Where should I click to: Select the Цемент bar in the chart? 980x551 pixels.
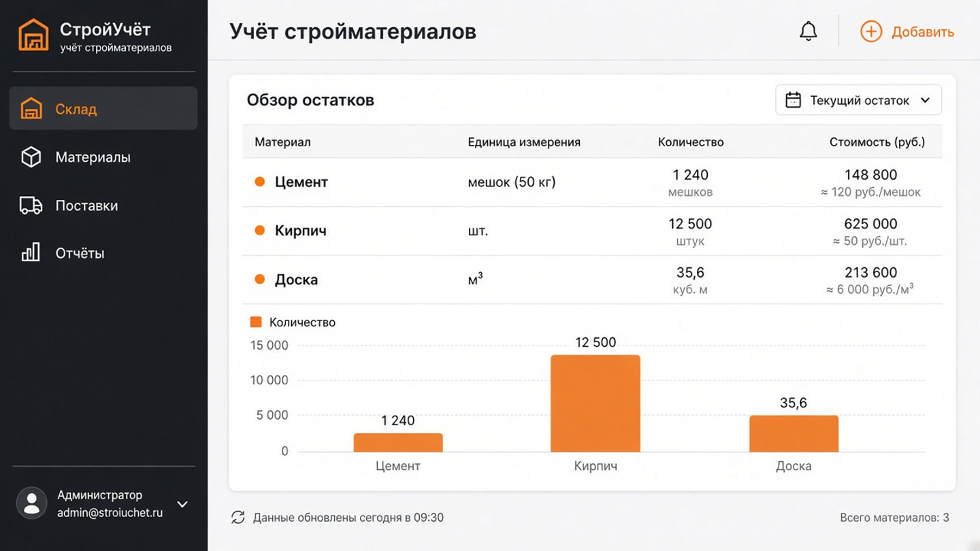pyautogui.click(x=398, y=443)
